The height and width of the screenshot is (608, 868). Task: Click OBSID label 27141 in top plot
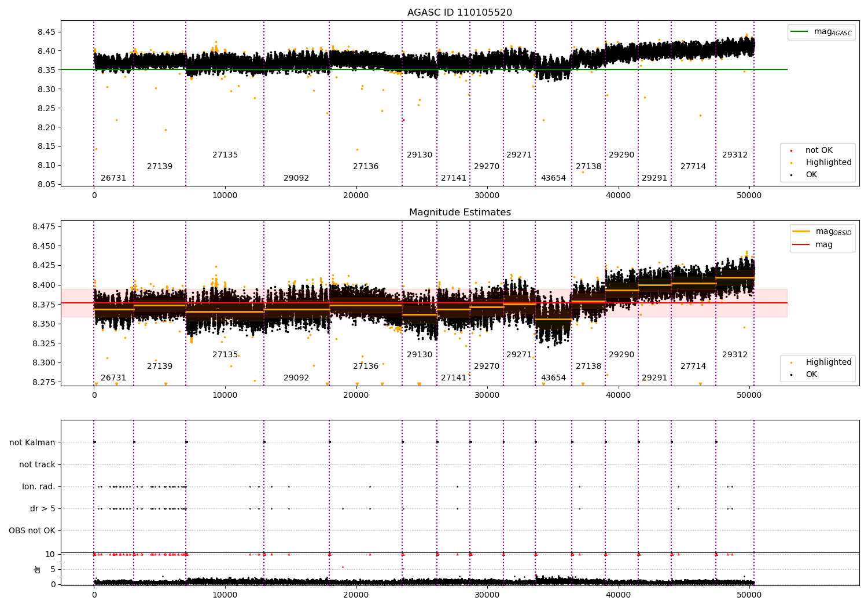pos(454,178)
